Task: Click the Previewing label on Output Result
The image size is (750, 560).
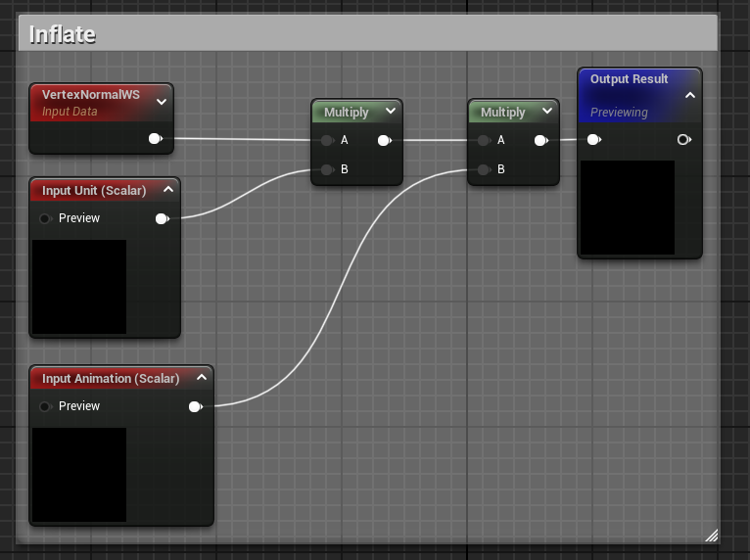Action: coord(619,112)
